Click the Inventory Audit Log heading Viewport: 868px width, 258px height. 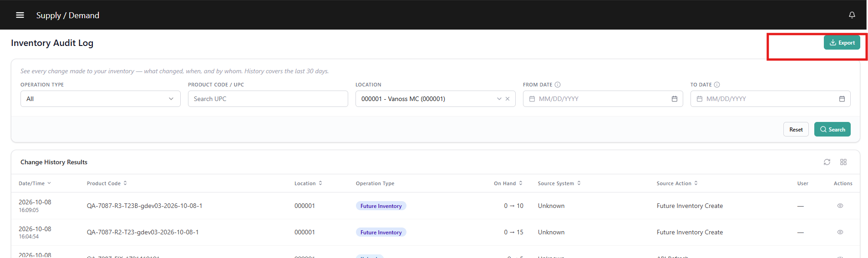(52, 43)
